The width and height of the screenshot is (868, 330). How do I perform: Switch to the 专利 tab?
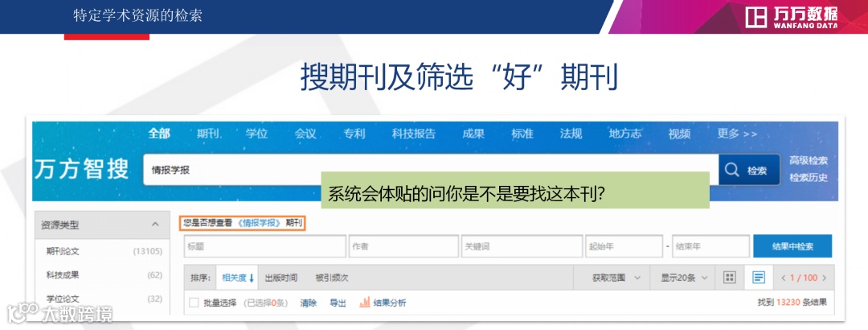pos(354,134)
